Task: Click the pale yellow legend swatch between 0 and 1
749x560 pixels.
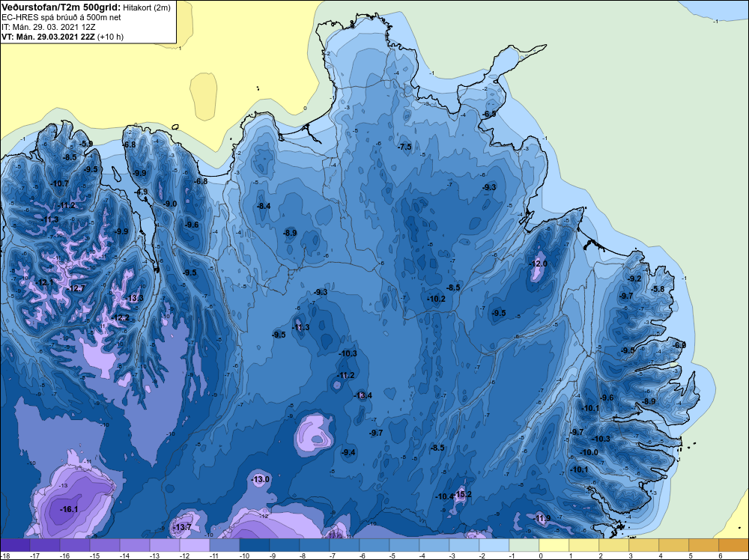Action: coord(554,545)
